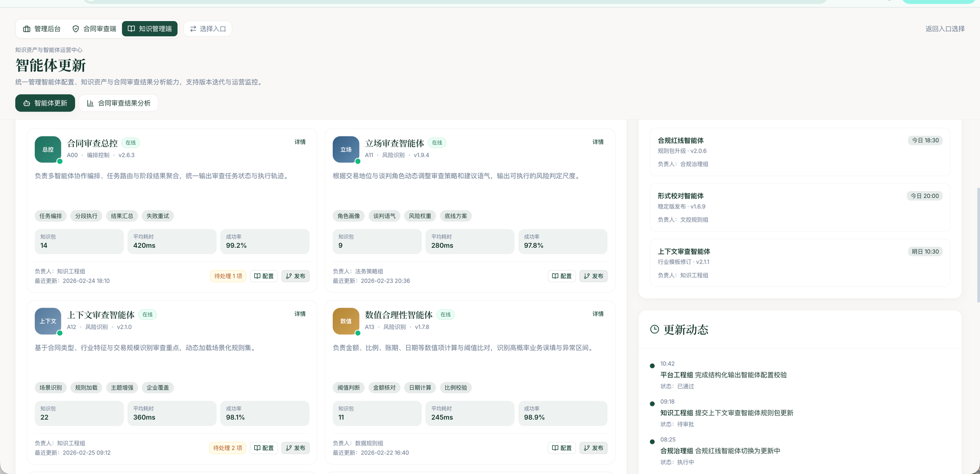Image resolution: width=980 pixels, height=474 pixels.
Task: Switch to 合同审查端 tab
Action: click(x=94, y=29)
